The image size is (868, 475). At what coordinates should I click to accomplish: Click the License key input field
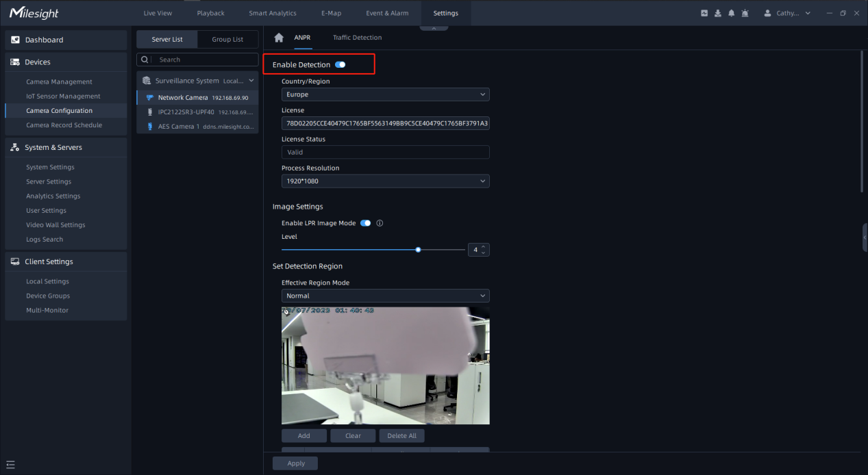(386, 123)
